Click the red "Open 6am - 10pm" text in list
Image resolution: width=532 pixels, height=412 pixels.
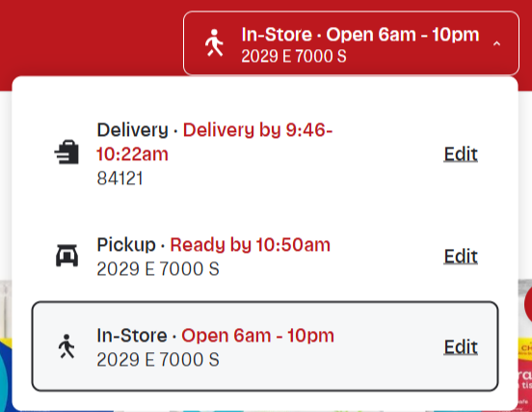tap(258, 336)
